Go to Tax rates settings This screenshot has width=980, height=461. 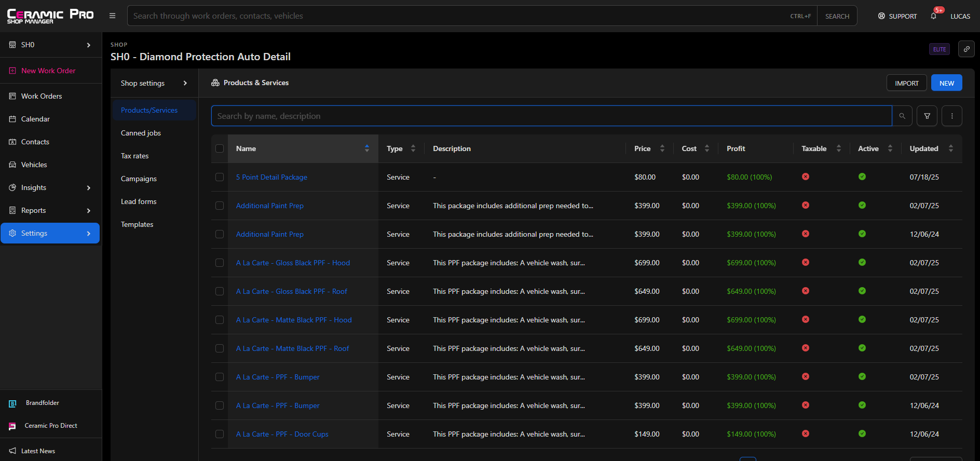(134, 156)
